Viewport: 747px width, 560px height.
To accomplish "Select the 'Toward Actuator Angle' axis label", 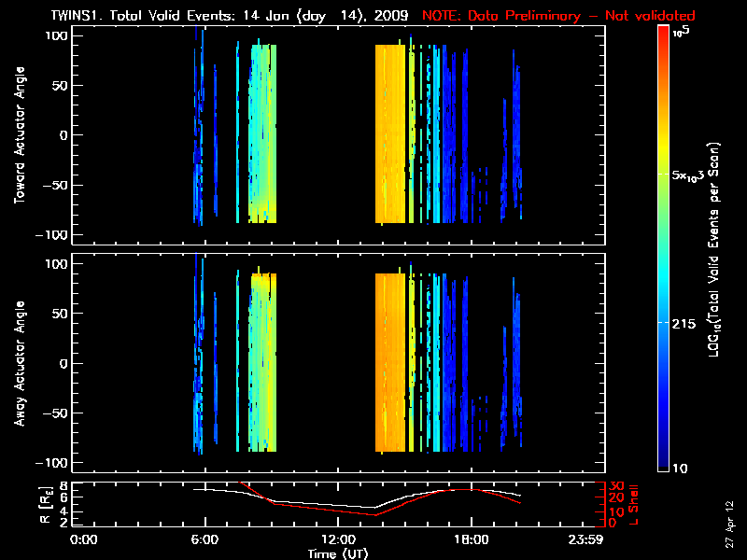I will pyautogui.click(x=20, y=135).
